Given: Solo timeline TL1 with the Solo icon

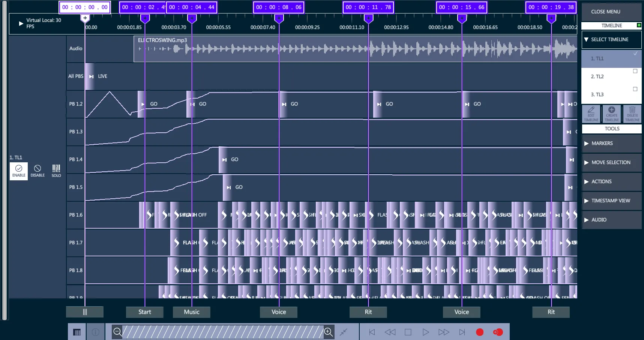Looking at the screenshot, I should tap(56, 171).
